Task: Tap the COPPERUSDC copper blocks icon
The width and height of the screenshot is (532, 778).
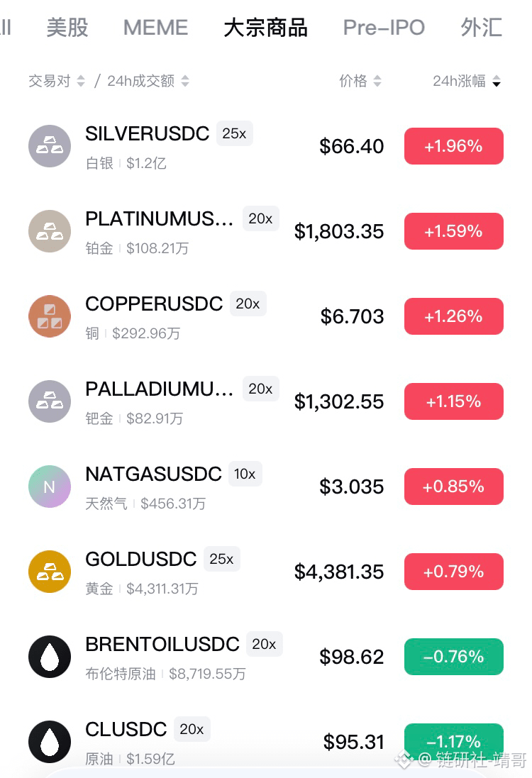Action: [50, 316]
